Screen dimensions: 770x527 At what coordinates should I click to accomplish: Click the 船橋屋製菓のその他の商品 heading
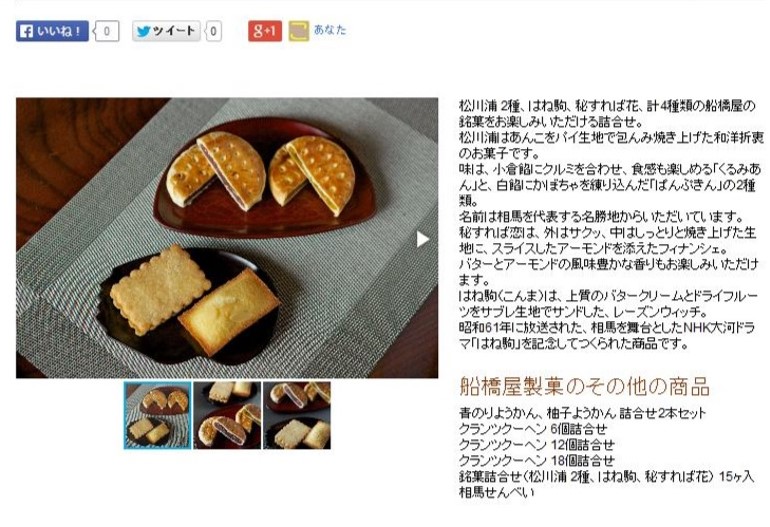[584, 387]
